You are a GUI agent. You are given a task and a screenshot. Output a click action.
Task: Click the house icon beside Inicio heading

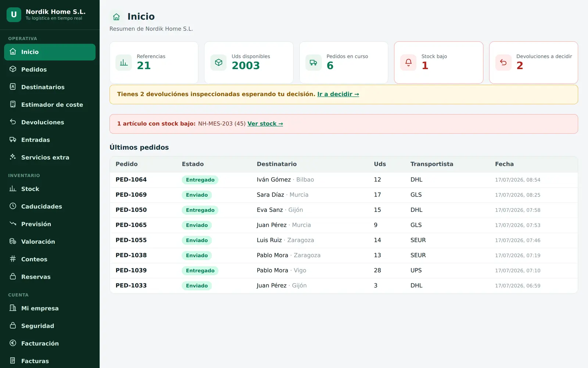(116, 17)
